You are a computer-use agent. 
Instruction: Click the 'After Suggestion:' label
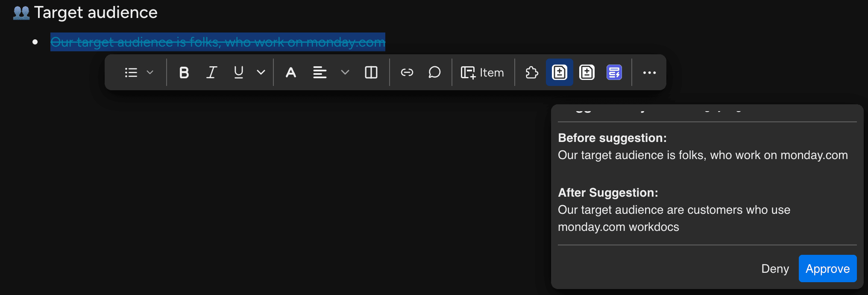point(608,193)
